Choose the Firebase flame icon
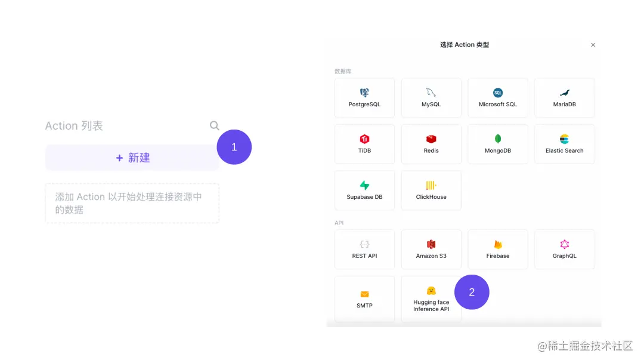Screen dimensions: 644x363 point(498,244)
